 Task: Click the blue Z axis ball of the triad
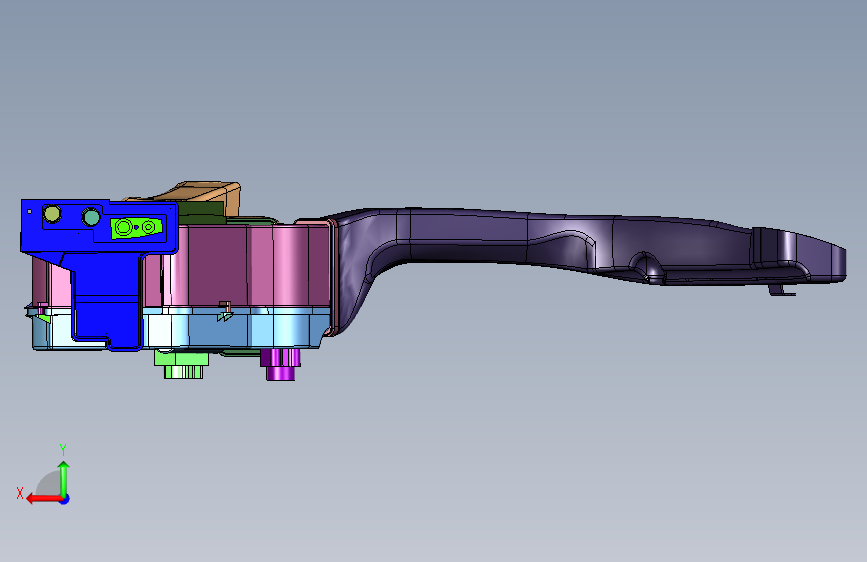(x=65, y=499)
